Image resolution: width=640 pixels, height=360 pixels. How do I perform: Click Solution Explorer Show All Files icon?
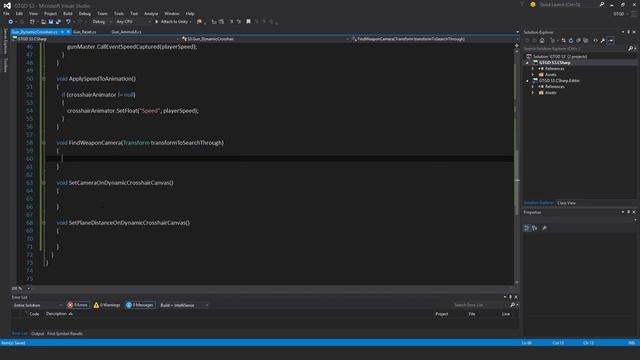tap(586, 40)
